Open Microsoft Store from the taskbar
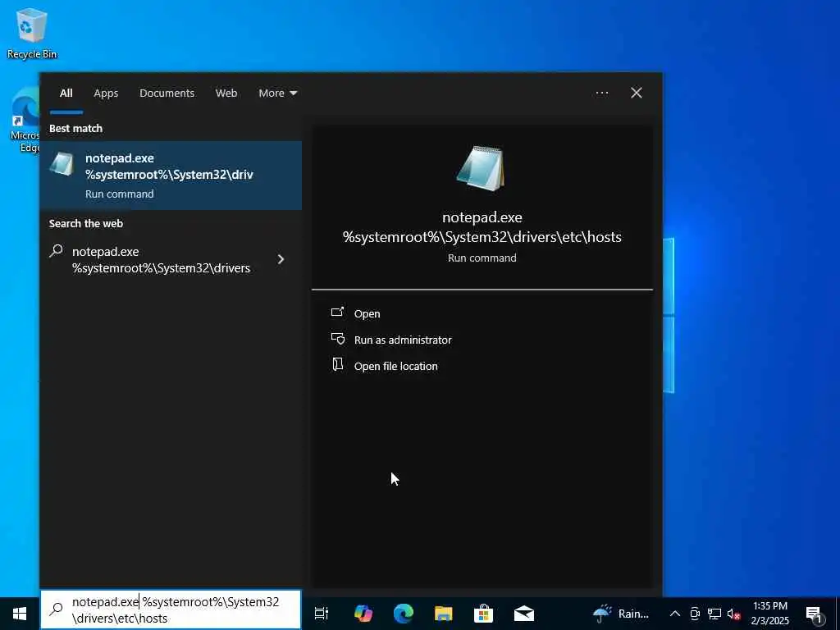The width and height of the screenshot is (840, 630). [483, 613]
